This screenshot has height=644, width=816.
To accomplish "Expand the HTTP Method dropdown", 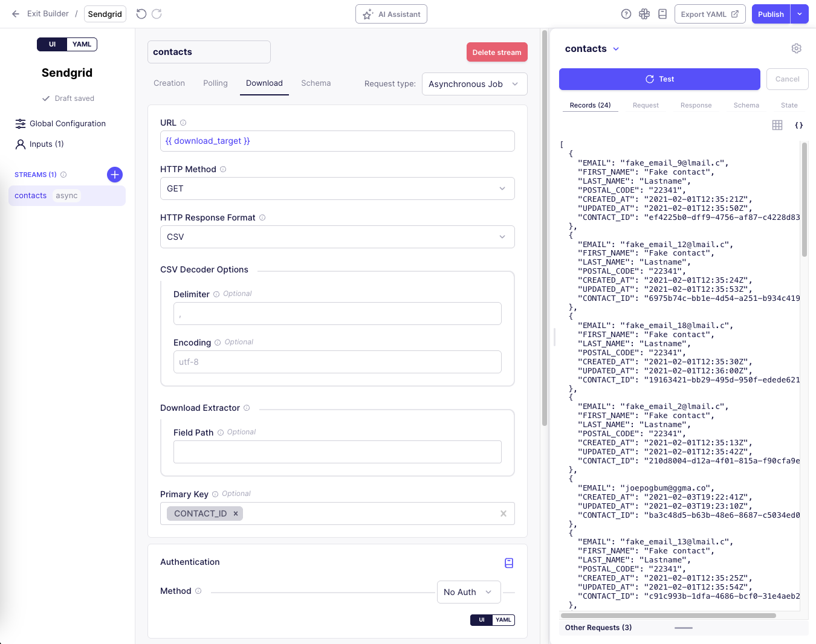I will (337, 188).
